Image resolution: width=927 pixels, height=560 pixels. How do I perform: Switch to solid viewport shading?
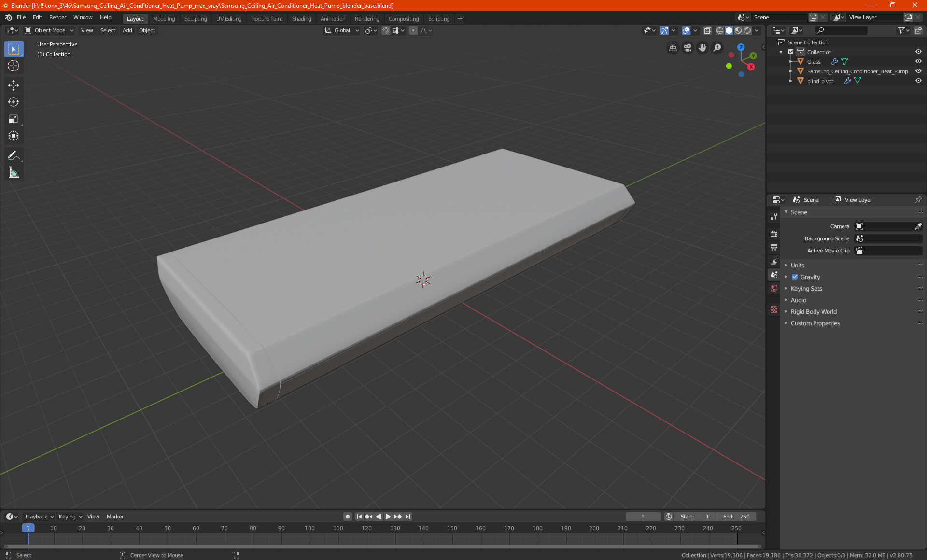729,30
